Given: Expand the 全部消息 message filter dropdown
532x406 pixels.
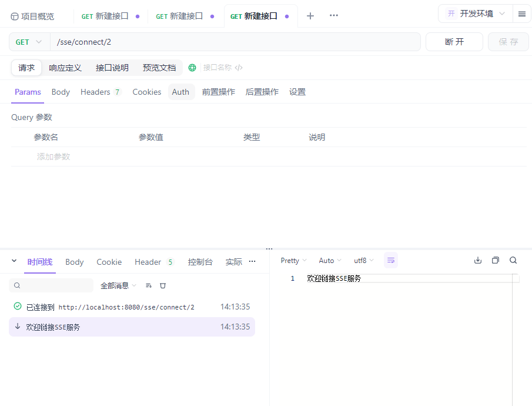Looking at the screenshot, I should (x=118, y=286).
